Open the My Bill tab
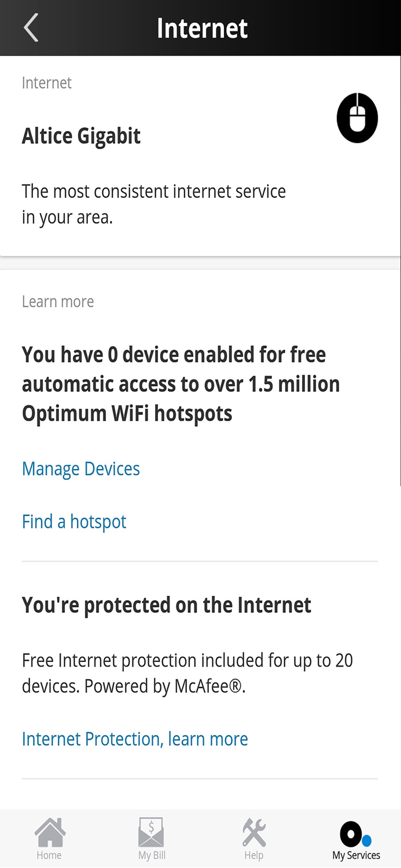The image size is (401, 868). (x=151, y=838)
